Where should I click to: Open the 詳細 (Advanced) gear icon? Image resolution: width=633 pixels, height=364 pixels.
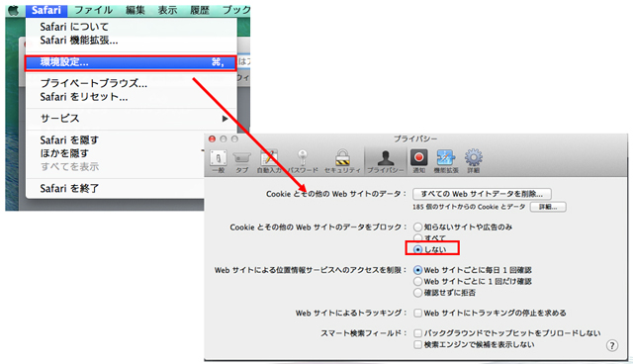(x=473, y=161)
